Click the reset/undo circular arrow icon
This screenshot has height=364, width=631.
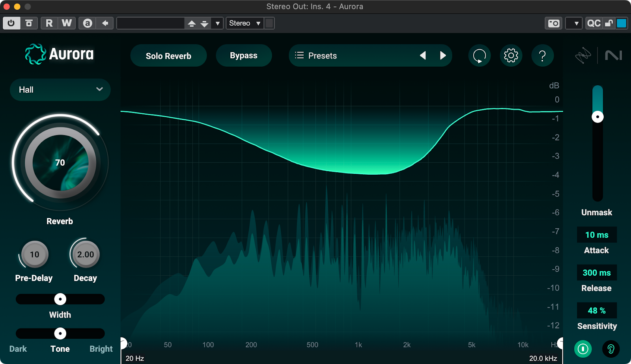(480, 56)
